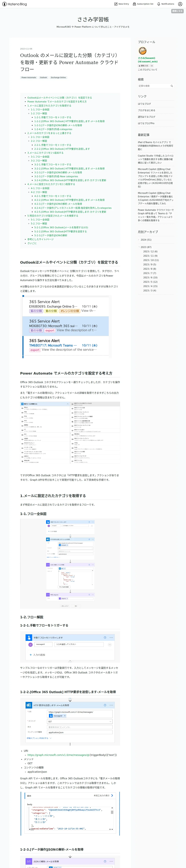The height and width of the screenshot is (868, 186).
Task: Open the 2023 / 12 (6) archive
Action: coord(150,251)
